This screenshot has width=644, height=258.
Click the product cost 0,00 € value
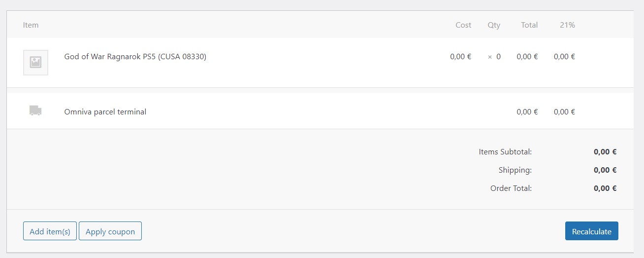click(460, 57)
